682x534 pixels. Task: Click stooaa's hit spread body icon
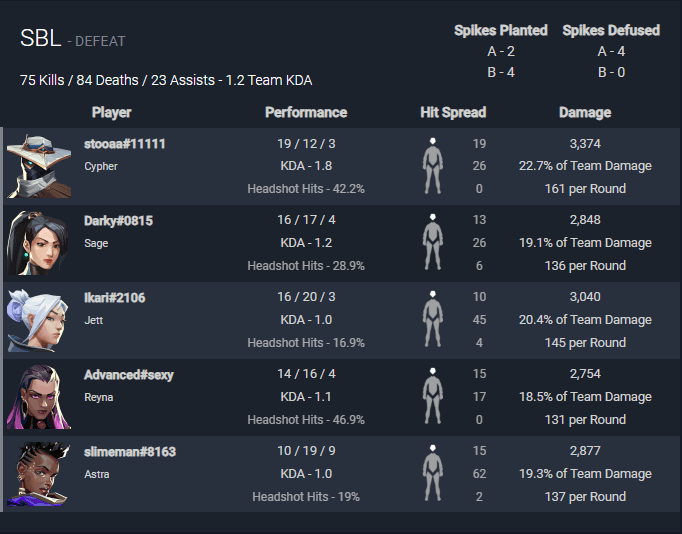(433, 166)
